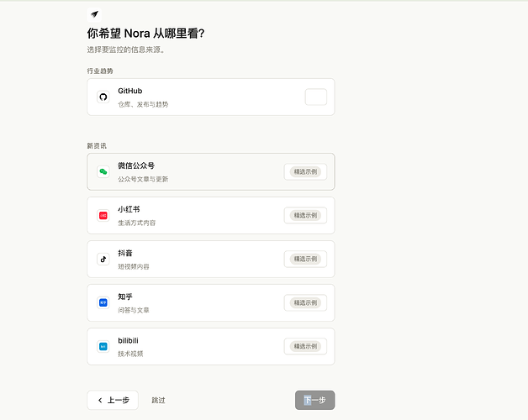Go back with the 上一步 button
The image size is (528, 420).
pyautogui.click(x=113, y=400)
